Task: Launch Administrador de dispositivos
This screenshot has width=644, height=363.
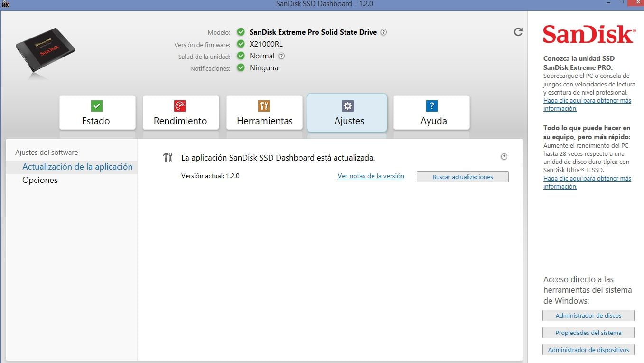Action: click(x=588, y=350)
